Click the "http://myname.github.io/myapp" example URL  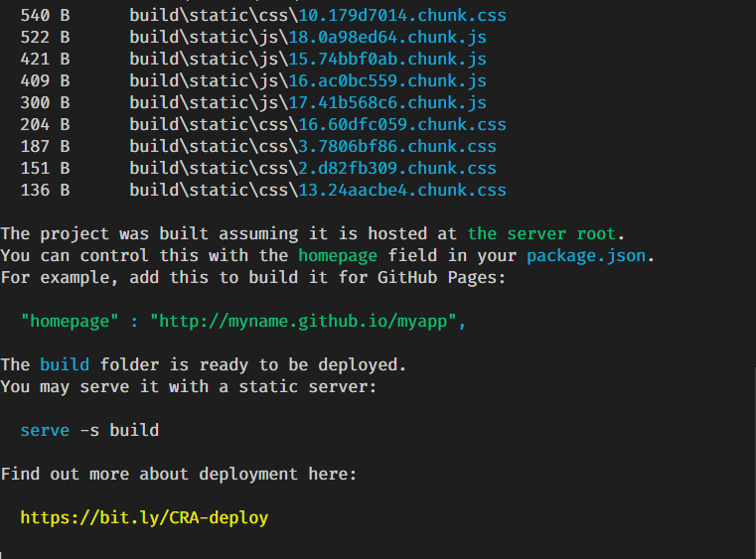[303, 321]
